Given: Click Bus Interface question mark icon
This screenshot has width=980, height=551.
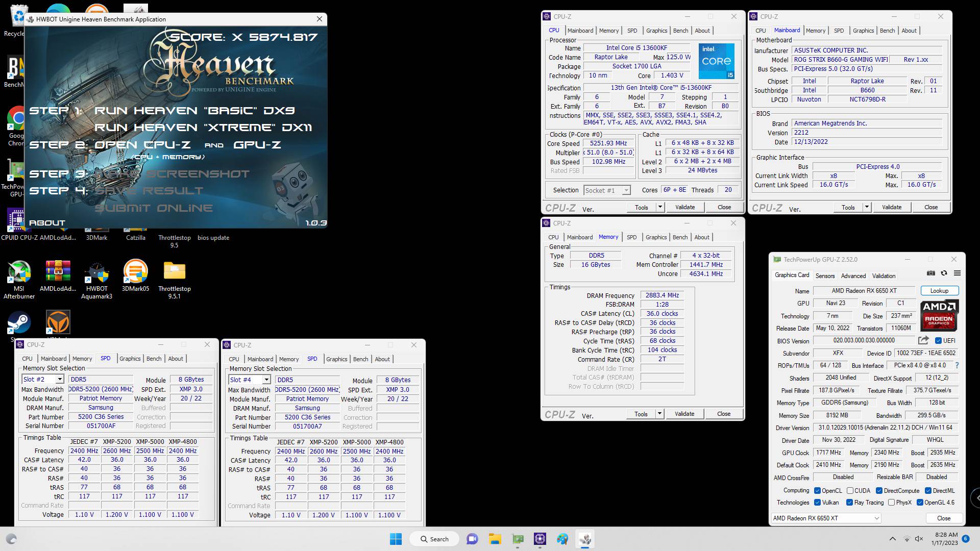Looking at the screenshot, I should (x=957, y=365).
